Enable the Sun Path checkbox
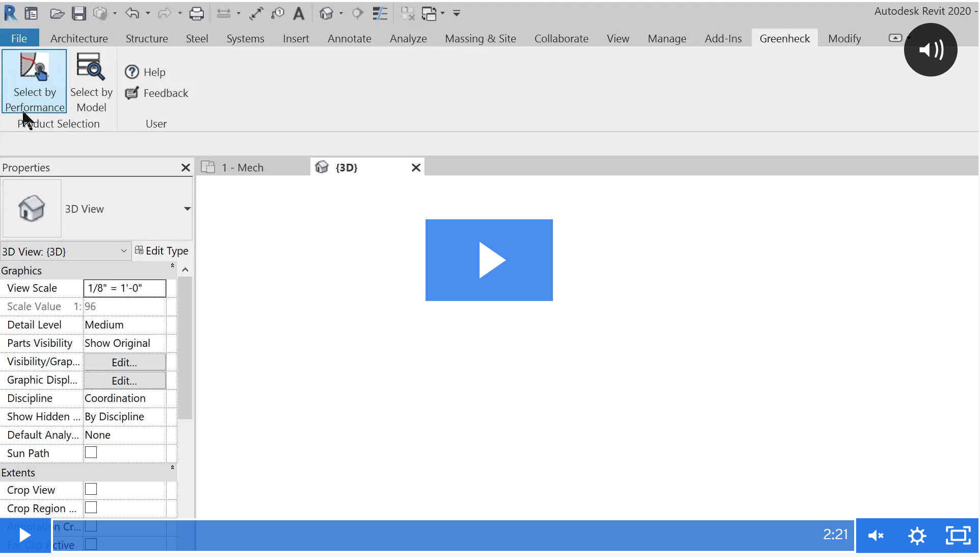 91,452
